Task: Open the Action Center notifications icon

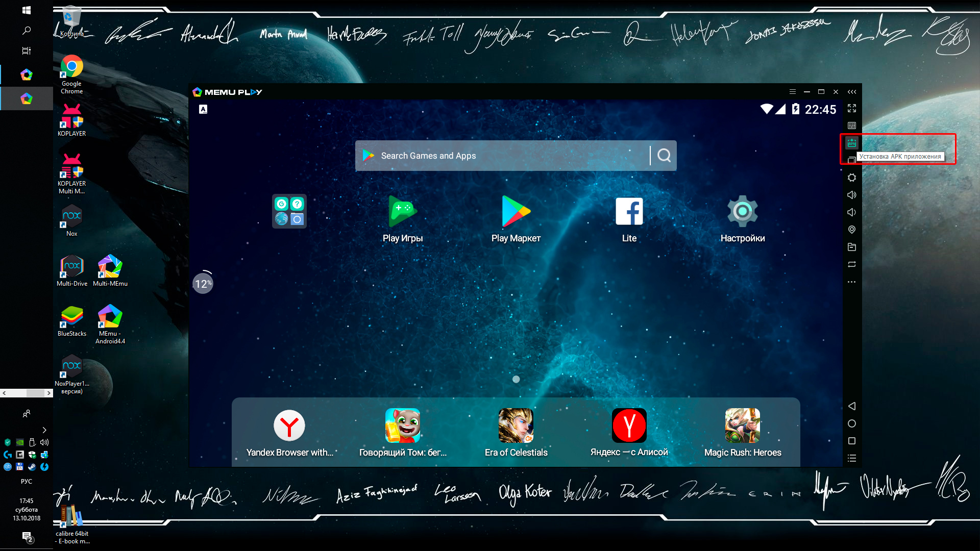Action: pyautogui.click(x=27, y=536)
